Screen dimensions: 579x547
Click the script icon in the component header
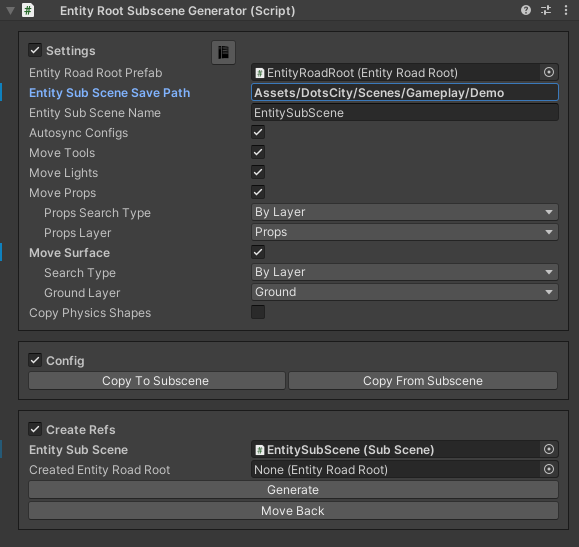click(x=28, y=10)
